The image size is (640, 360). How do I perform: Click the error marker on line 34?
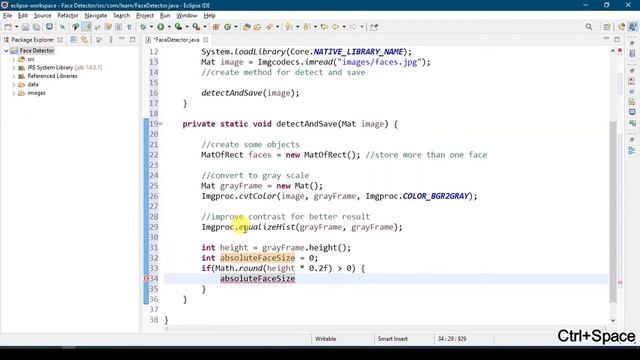[x=146, y=278]
